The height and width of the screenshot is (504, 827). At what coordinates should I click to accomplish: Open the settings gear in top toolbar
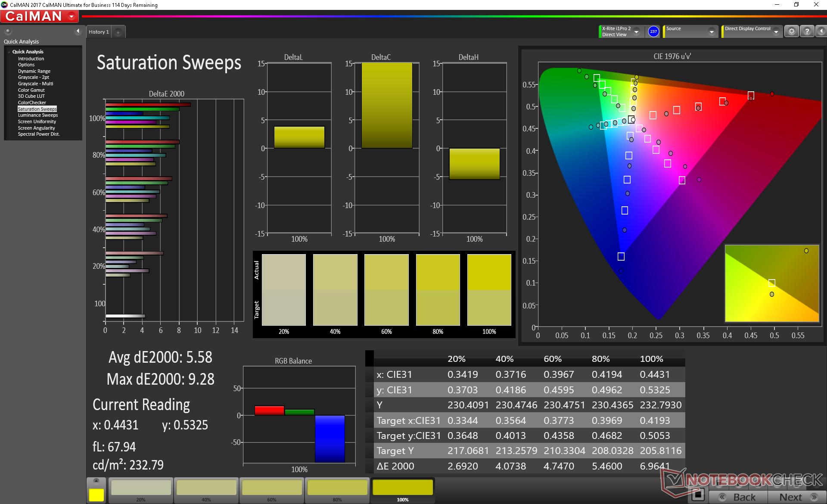click(x=791, y=31)
